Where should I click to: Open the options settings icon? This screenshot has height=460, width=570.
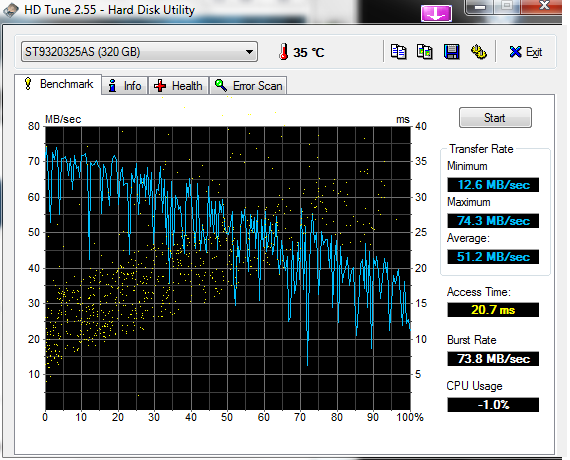[479, 52]
